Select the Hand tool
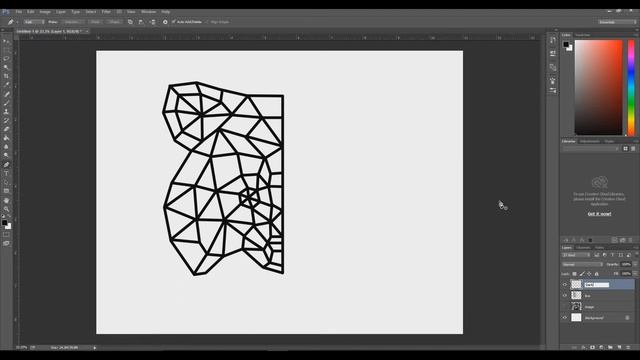The width and height of the screenshot is (640, 360). (x=6, y=200)
